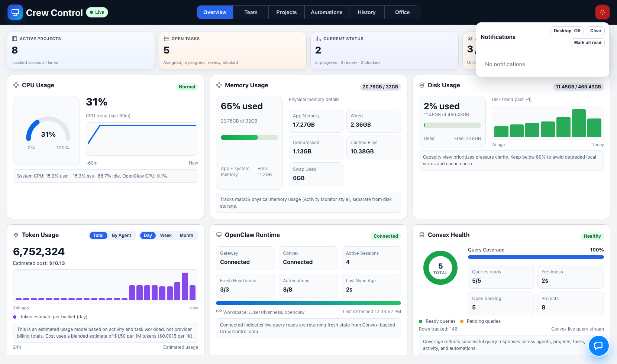Clear all notifications

click(595, 31)
